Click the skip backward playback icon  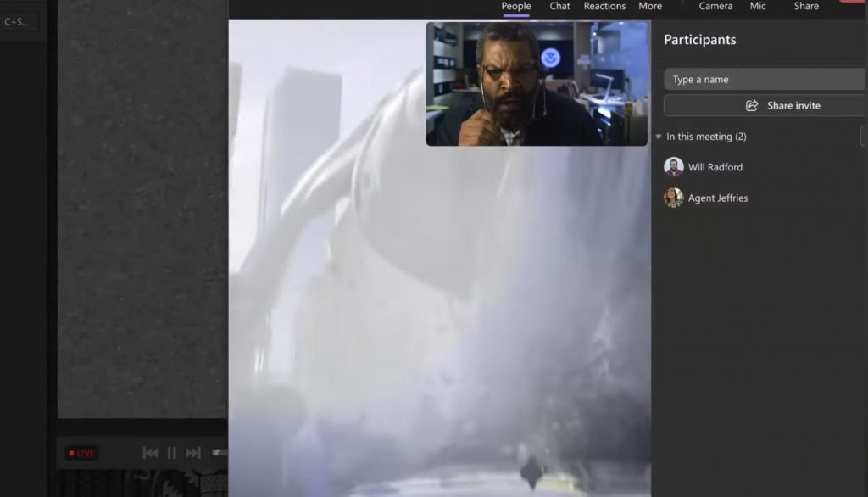150,453
